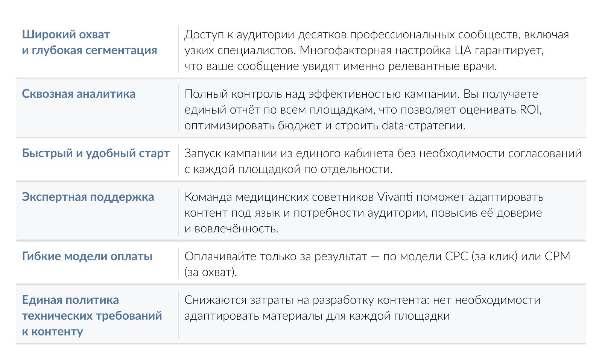Click the "Сквозная аналитика" row title
The height and width of the screenshot is (364, 602).
point(79,94)
